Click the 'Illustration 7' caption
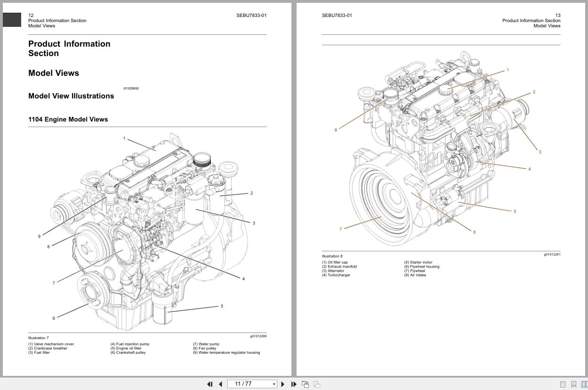This screenshot has width=588, height=390. coord(38,338)
